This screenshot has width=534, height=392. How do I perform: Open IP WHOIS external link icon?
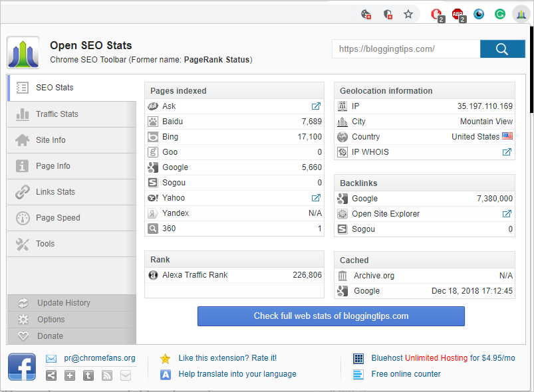coord(507,151)
